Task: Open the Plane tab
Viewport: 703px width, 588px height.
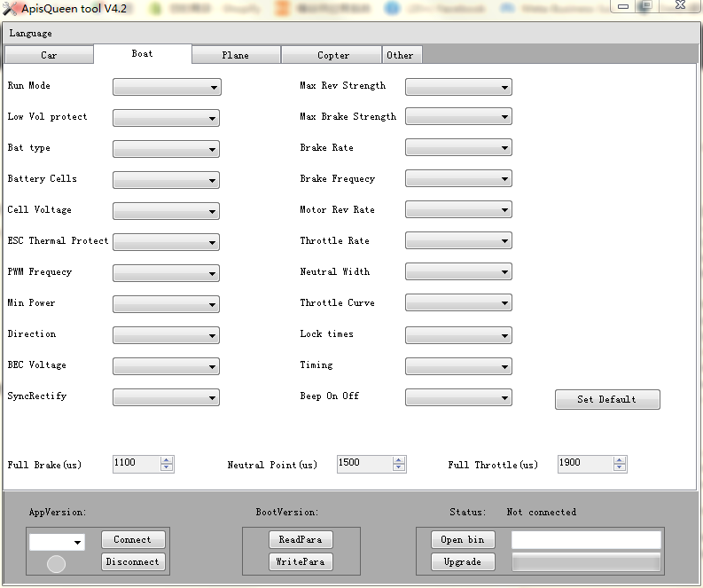Action: (236, 55)
